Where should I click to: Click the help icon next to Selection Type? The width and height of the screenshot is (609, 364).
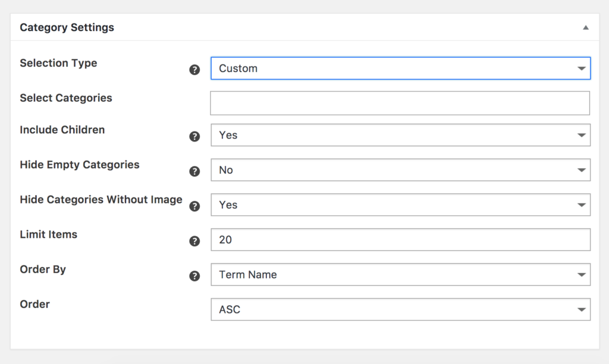194,70
